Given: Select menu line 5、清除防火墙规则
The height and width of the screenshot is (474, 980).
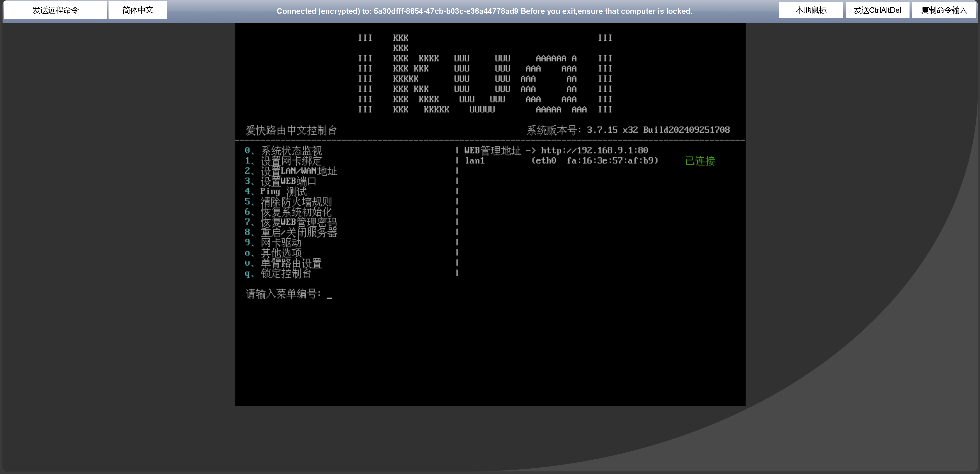Looking at the screenshot, I should tap(288, 202).
